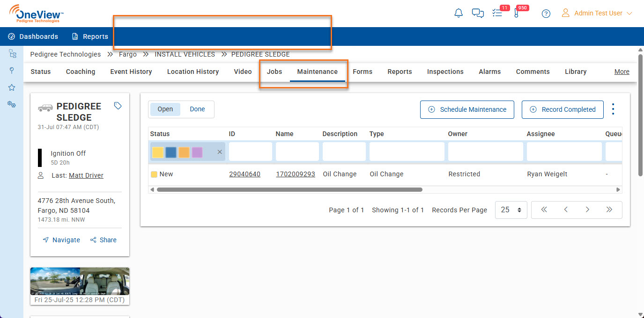Open the chat messages icon
Screen dimensions: 644x318
pos(478,13)
